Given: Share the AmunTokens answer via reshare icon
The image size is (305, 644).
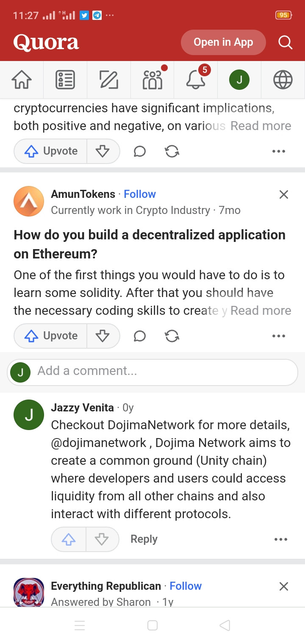Looking at the screenshot, I should coord(172,336).
